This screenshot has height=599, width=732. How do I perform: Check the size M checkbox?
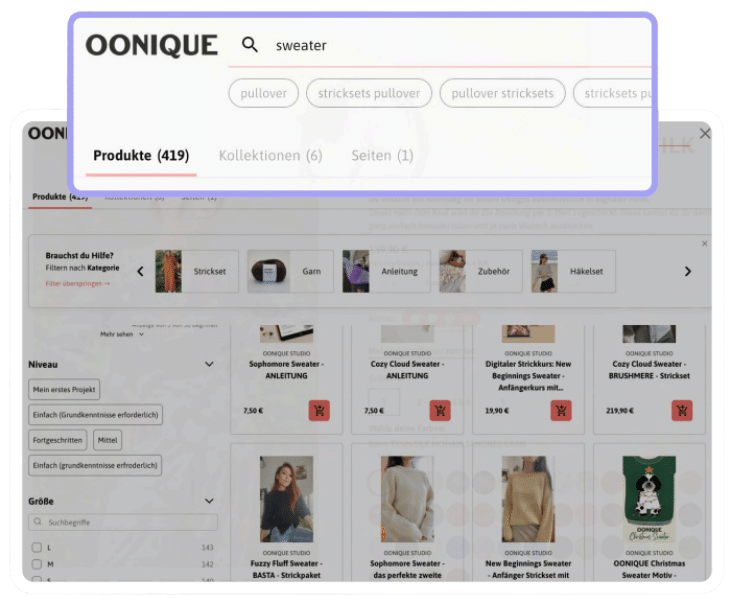click(x=37, y=564)
